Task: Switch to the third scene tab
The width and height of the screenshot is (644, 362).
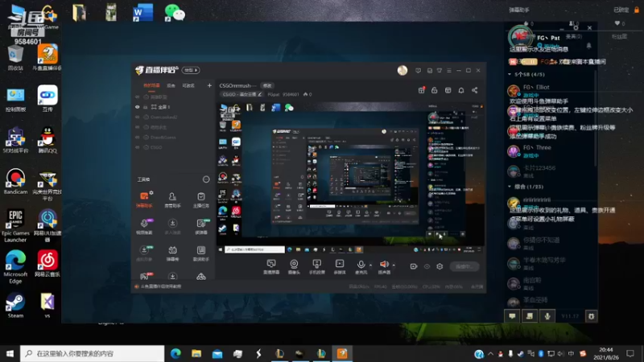Action: [188, 85]
